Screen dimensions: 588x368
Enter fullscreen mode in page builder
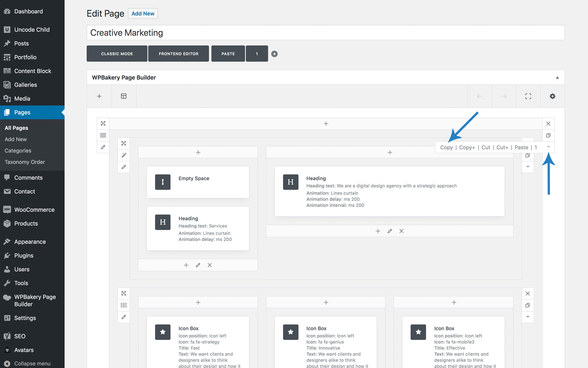528,96
